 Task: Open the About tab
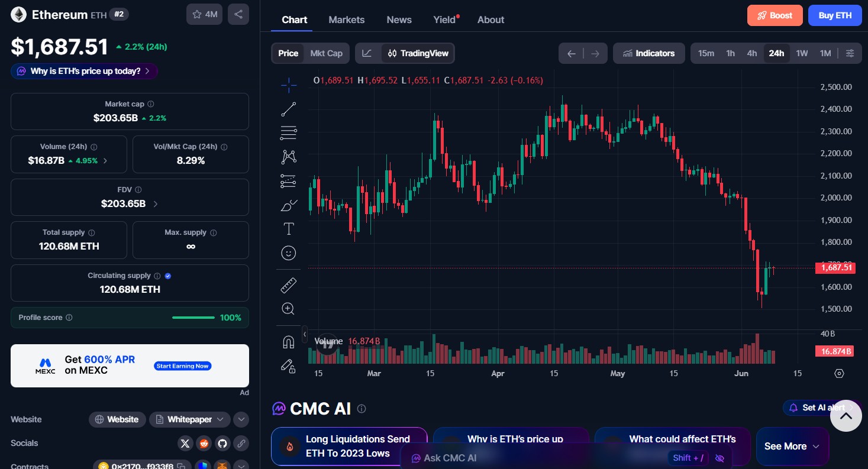tap(491, 20)
